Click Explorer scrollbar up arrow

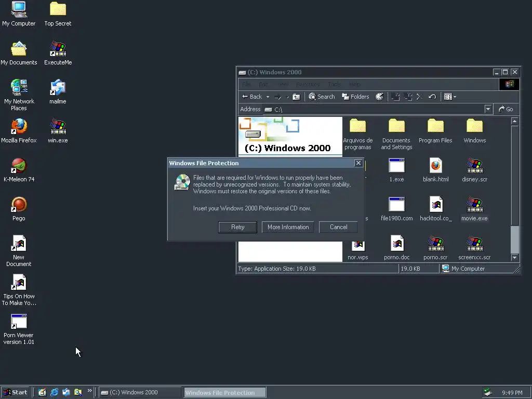pyautogui.click(x=515, y=122)
